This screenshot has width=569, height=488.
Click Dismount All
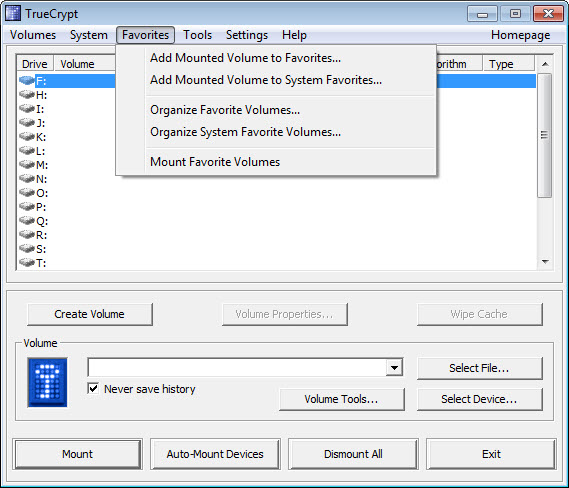tap(353, 454)
